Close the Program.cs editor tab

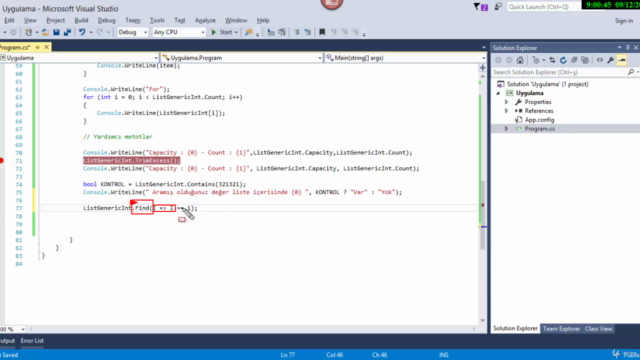pos(47,47)
